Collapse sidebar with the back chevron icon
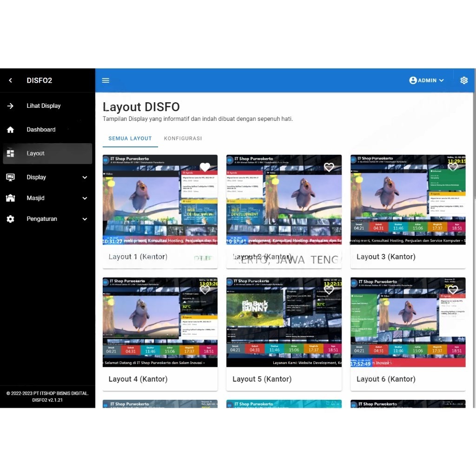This screenshot has width=476, height=476. (x=11, y=80)
